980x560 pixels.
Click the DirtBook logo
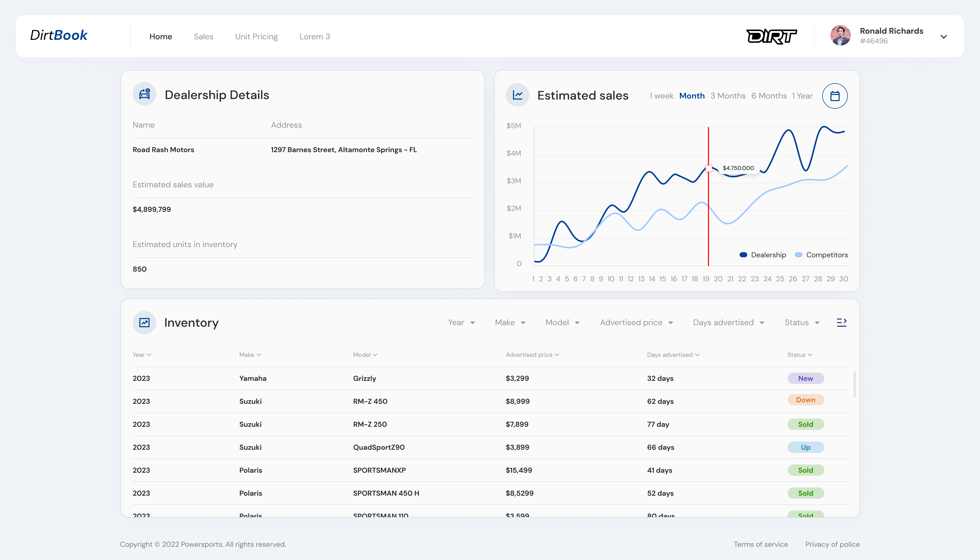[x=59, y=35]
